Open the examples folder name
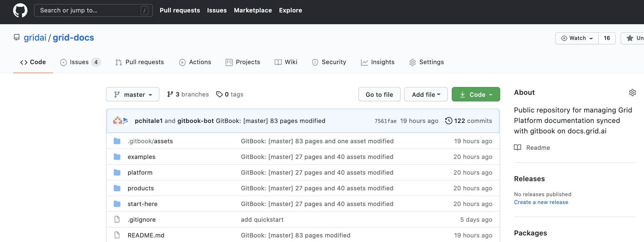Screen dimensions: 644x242 pyautogui.click(x=142, y=157)
